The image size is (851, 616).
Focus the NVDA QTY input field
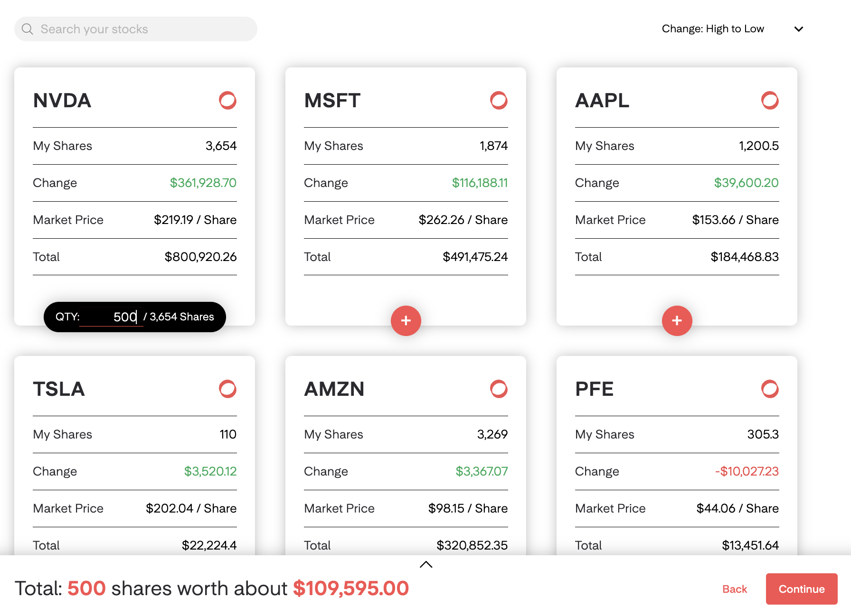click(111, 317)
